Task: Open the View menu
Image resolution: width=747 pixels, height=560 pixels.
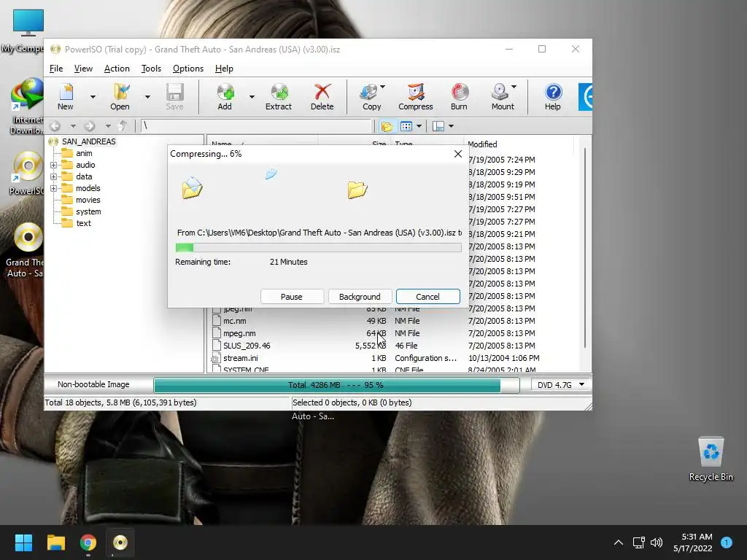Action: pos(83,69)
